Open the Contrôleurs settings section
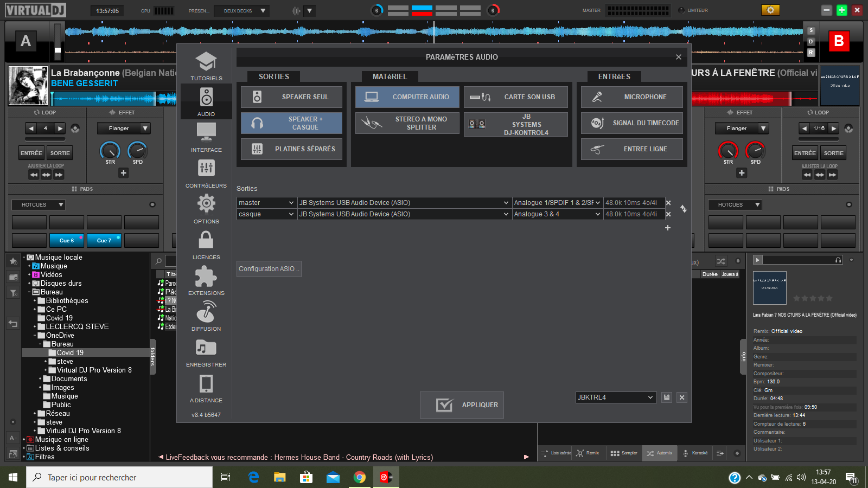 [206, 174]
